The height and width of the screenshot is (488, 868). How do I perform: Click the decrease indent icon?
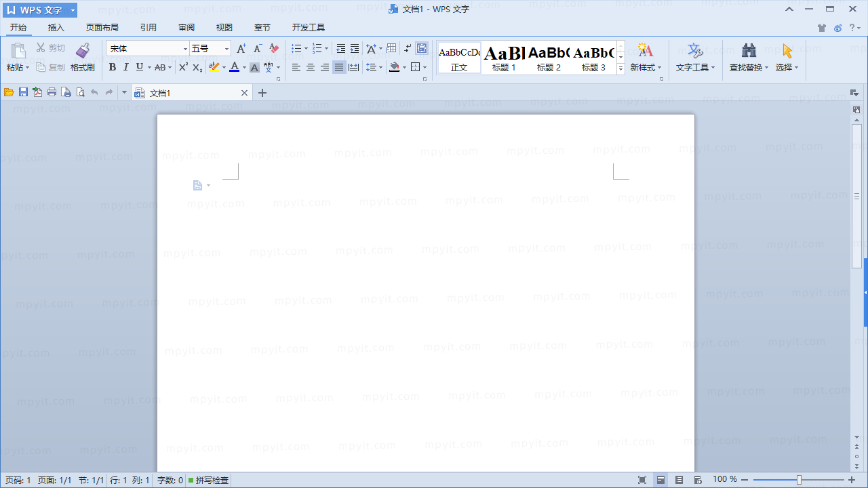[340, 49]
